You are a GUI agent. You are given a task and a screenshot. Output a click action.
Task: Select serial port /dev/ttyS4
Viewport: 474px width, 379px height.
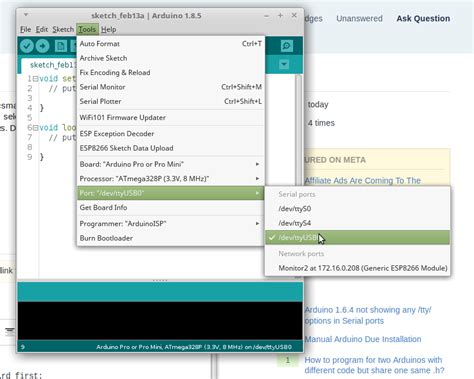[x=357, y=223]
